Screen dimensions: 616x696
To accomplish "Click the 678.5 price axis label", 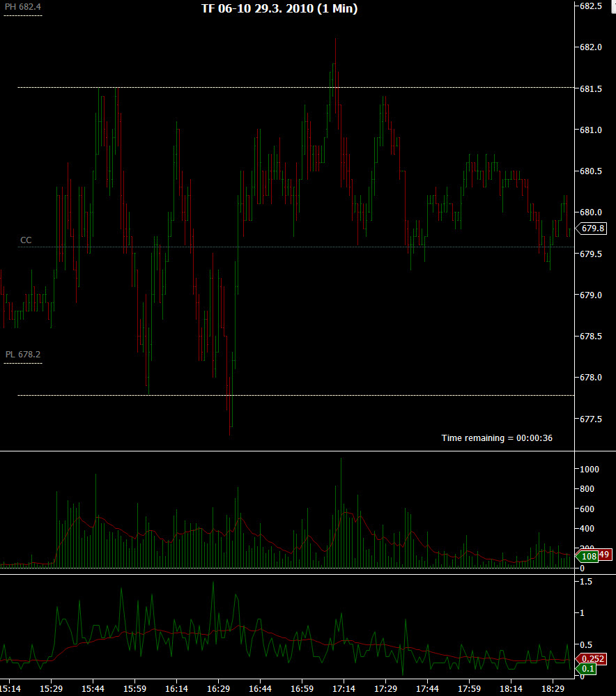I will click(591, 337).
